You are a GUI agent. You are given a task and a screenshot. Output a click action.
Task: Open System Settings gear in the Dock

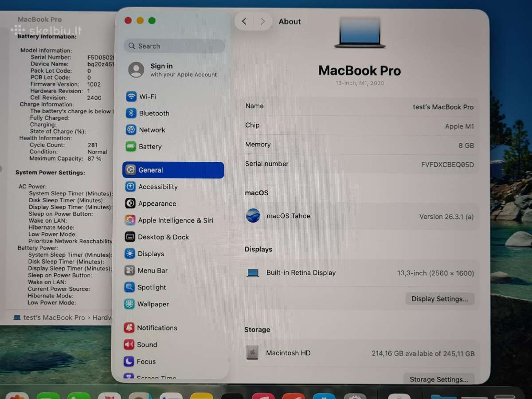(x=355, y=396)
